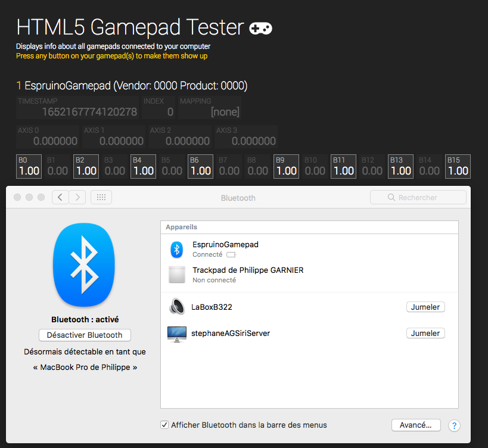Click the search magnifier icon
The image size is (488, 448).
tap(391, 197)
